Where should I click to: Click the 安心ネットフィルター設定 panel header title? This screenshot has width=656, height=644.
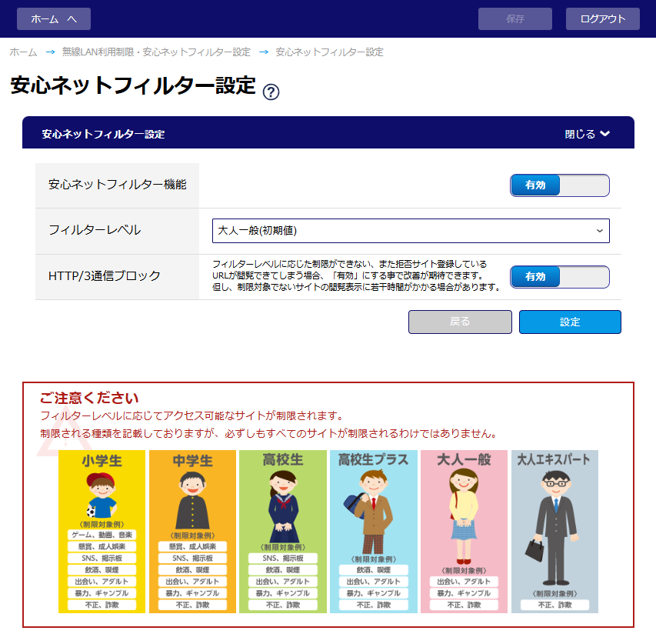click(x=103, y=134)
